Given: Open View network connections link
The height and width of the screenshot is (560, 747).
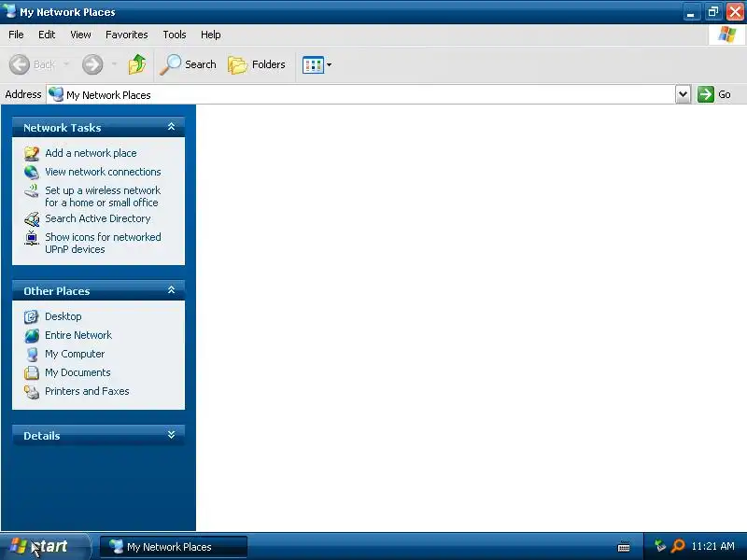Looking at the screenshot, I should [103, 172].
